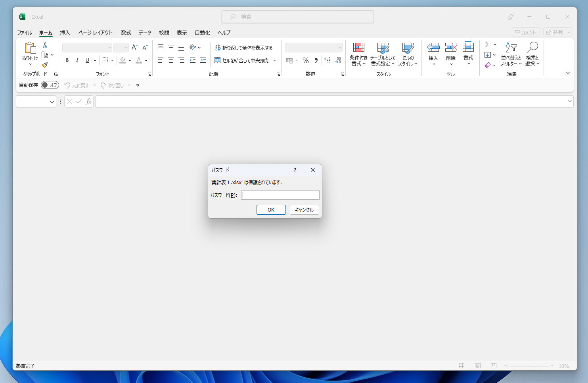
Task: Click the Center alignment icon
Action: click(171, 60)
